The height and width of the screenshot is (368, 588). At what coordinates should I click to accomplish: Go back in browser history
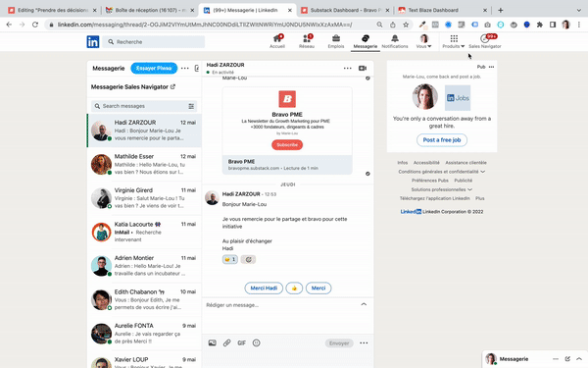9,25
